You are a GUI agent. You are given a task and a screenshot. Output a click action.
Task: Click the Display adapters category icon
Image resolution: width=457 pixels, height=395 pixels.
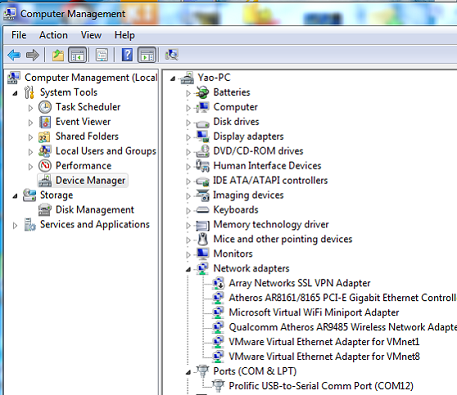[x=202, y=136]
